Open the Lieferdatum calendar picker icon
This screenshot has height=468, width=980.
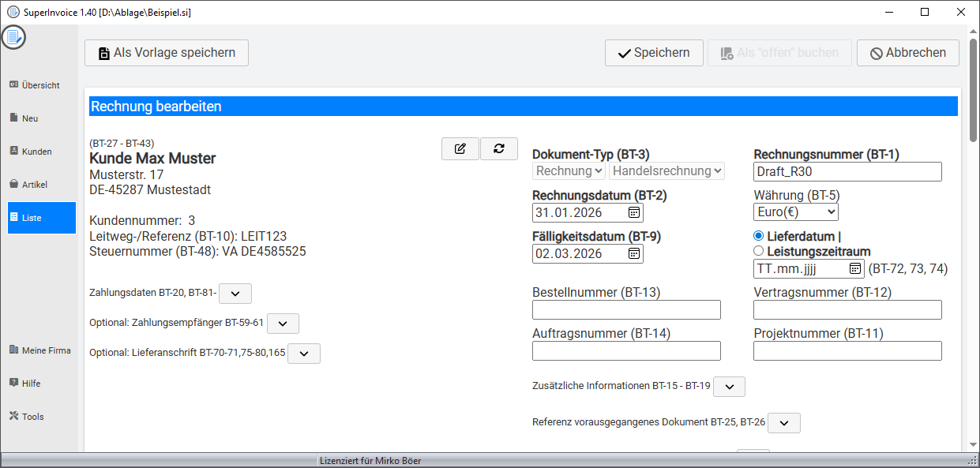point(854,269)
